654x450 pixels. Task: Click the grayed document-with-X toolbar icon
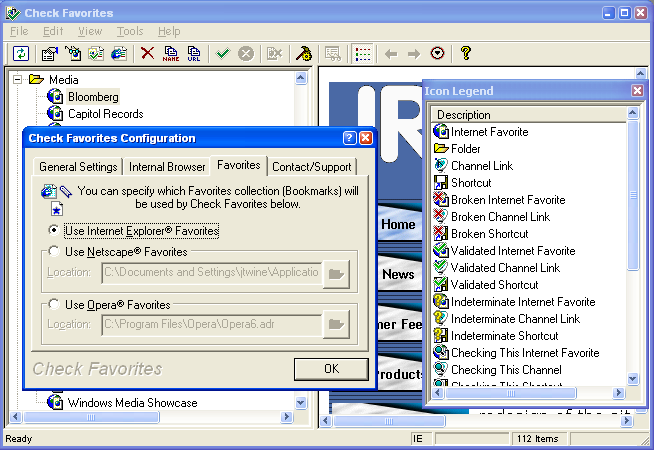pyautogui.click(x=274, y=53)
